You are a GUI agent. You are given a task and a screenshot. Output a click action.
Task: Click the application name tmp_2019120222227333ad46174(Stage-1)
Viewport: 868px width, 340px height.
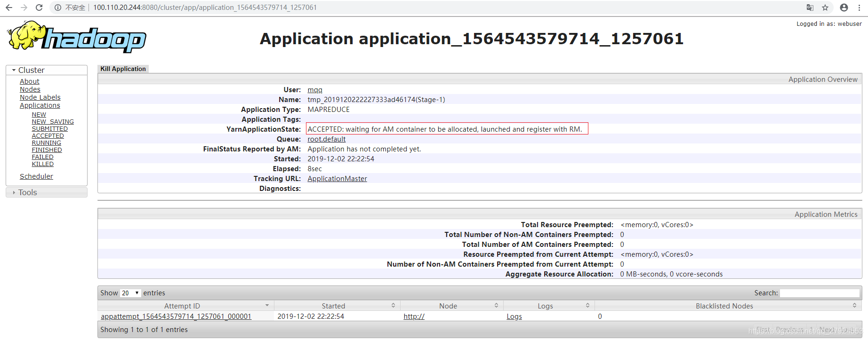[x=376, y=100]
